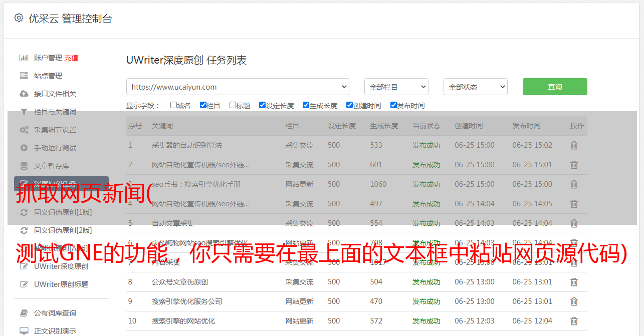Open UWriter原创标题 in the sidebar
This screenshot has height=336, width=644.
coord(61,284)
